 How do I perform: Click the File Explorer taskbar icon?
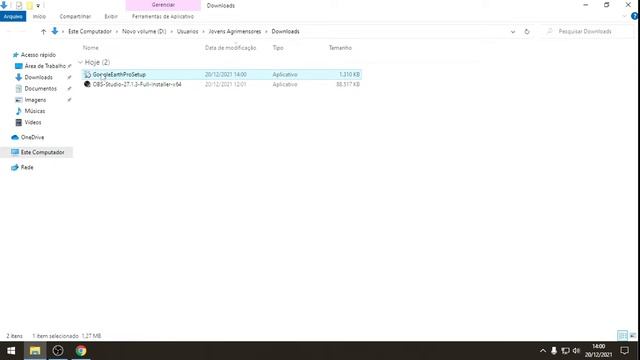[x=35, y=351]
